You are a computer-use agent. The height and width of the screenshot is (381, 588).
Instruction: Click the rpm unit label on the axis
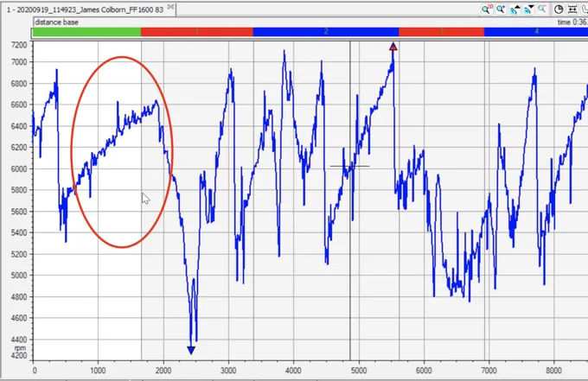click(20, 348)
